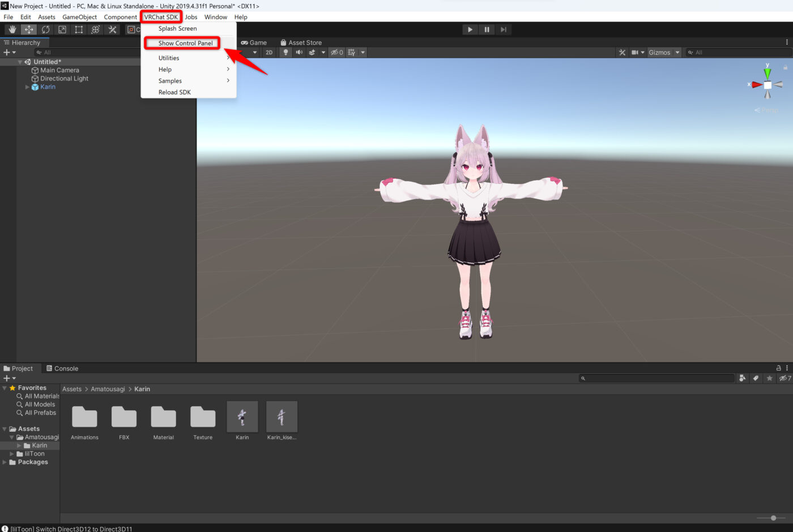Choose Show Control Panel menu item
This screenshot has height=532, width=793.
[185, 43]
